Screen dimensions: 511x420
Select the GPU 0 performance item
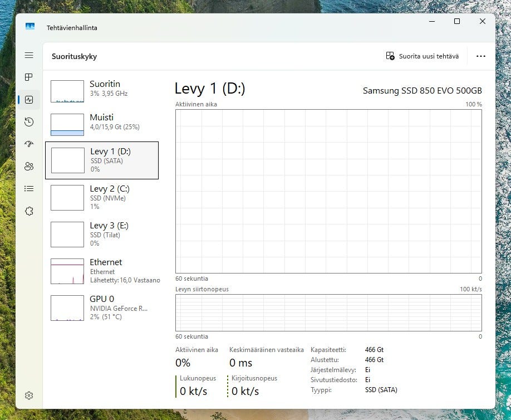point(102,308)
